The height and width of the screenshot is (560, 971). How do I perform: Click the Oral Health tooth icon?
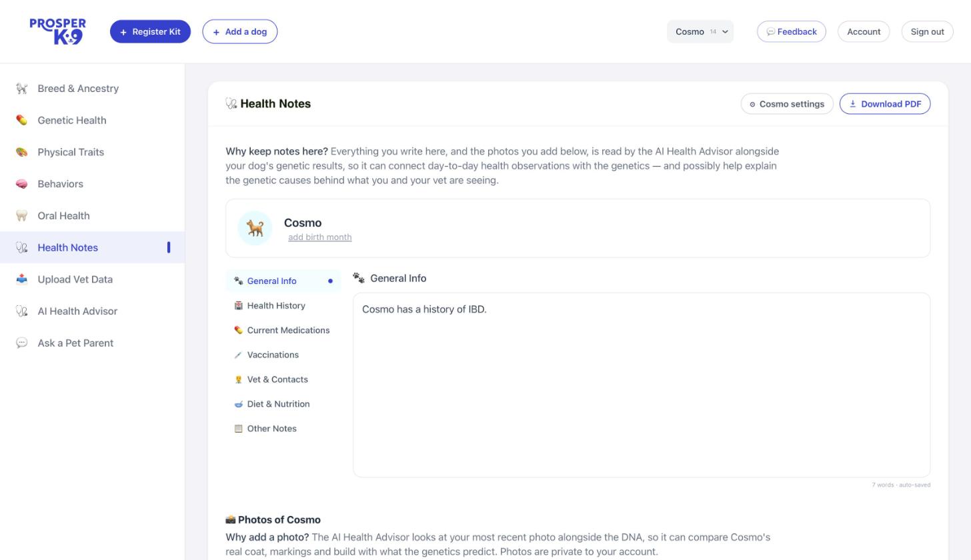(22, 216)
